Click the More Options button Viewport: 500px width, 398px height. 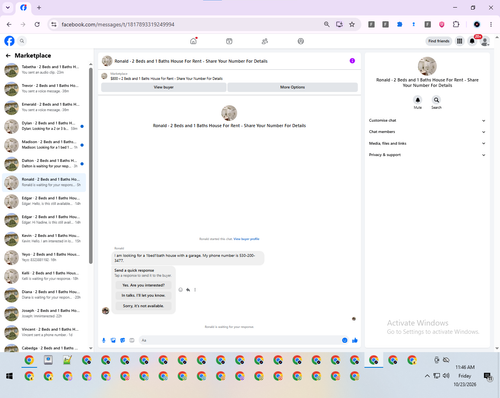(292, 87)
